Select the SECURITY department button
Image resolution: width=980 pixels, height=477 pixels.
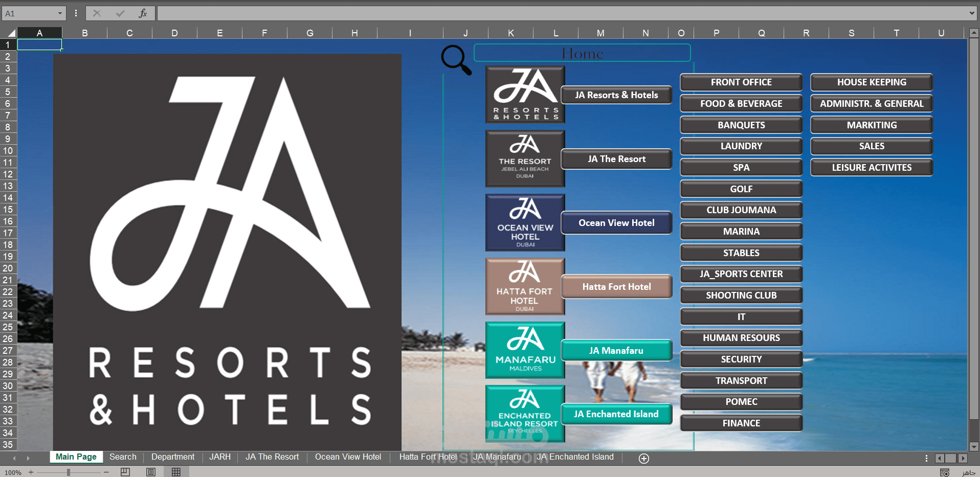[741, 359]
